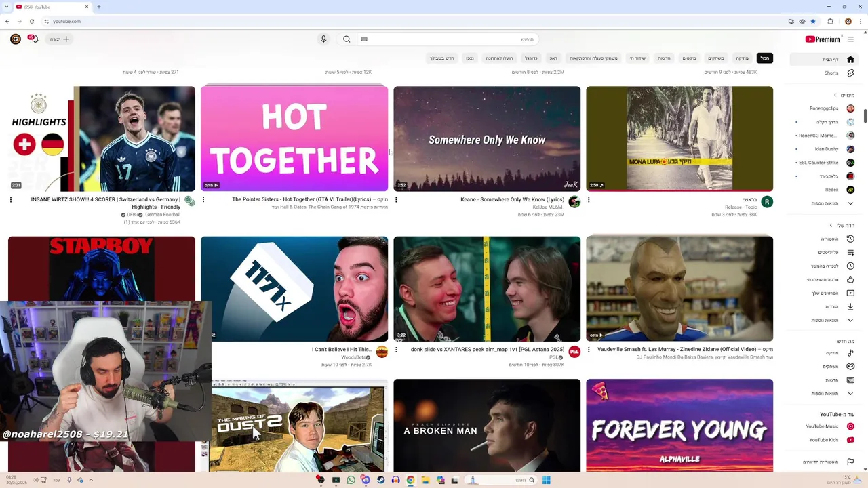Open the donk vs XANTARES video thumbnail

487,289
